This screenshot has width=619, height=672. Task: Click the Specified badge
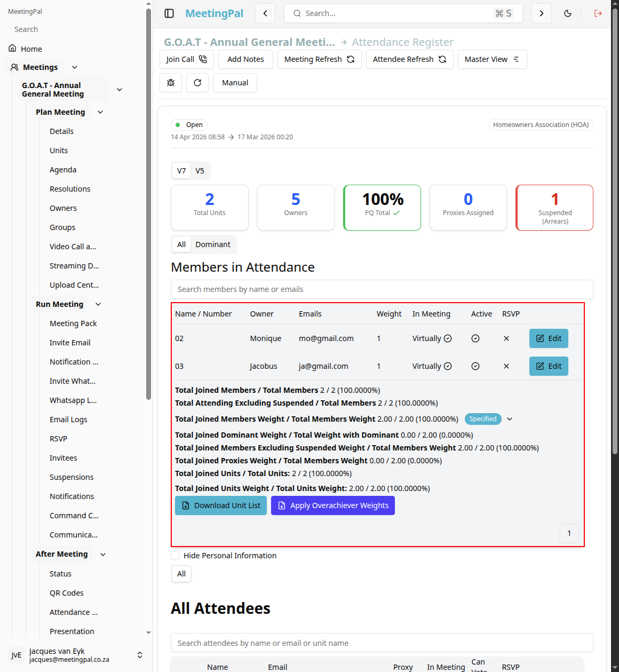pos(483,419)
